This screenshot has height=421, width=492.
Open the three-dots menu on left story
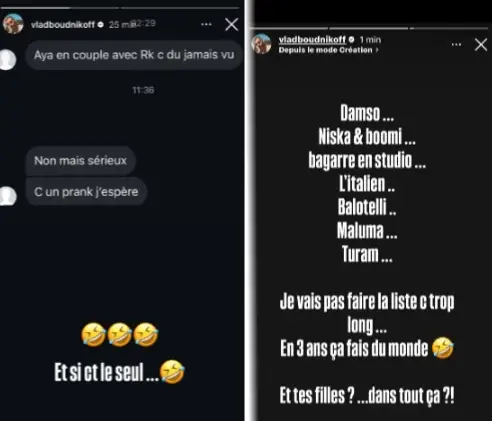(x=206, y=24)
